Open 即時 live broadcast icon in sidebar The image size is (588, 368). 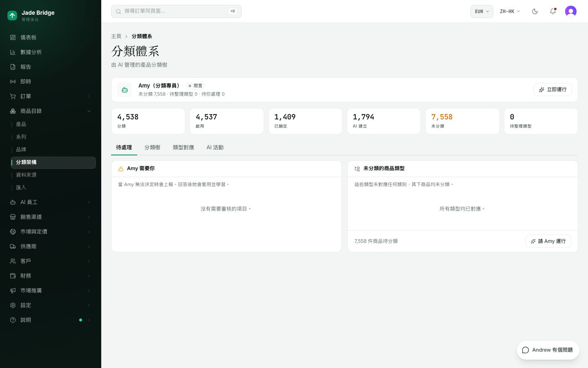tap(13, 81)
